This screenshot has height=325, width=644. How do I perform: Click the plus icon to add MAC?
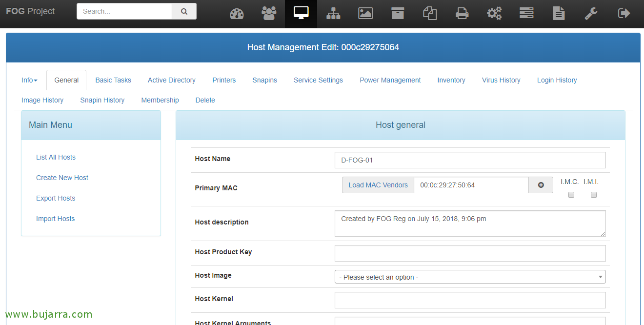(x=541, y=185)
